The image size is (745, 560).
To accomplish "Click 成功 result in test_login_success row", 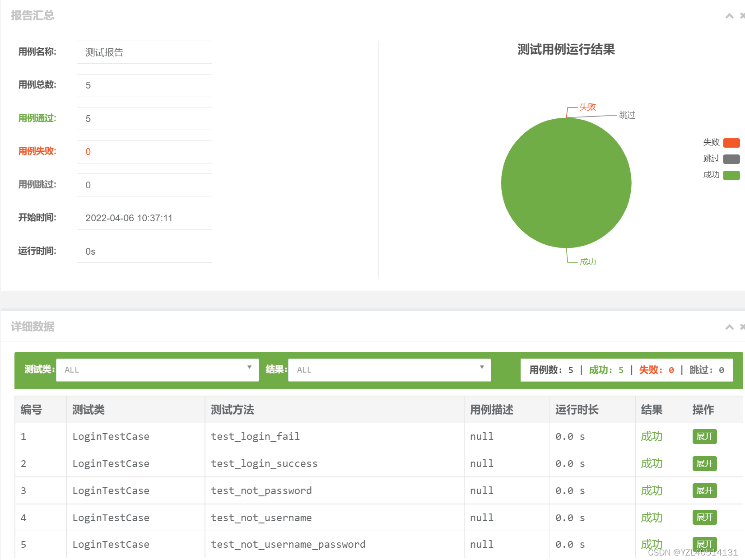I will pos(652,463).
